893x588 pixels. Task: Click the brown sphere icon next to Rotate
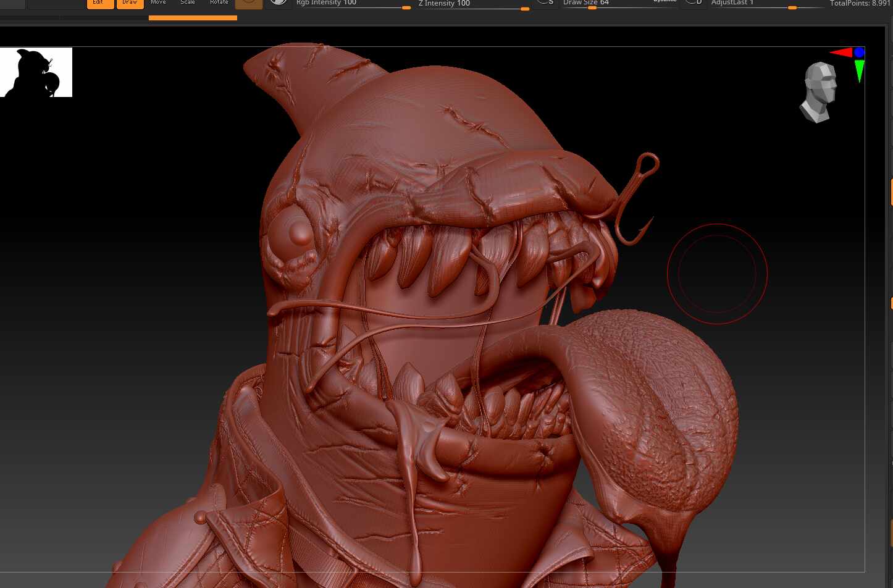coord(249,4)
